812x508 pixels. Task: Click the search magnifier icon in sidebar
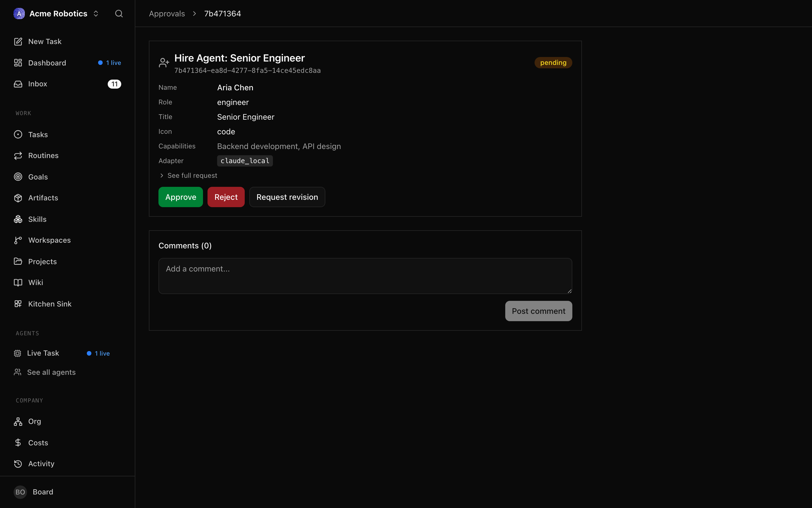point(119,14)
